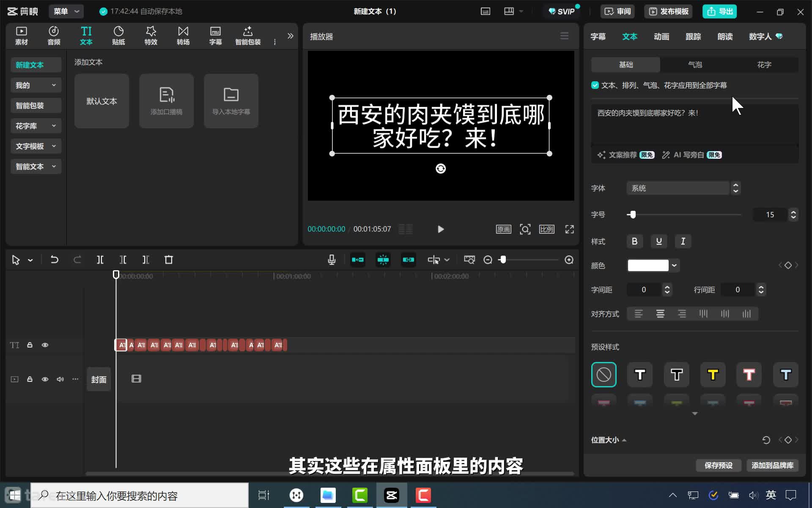Image resolution: width=812 pixels, height=508 pixels.
Task: Open the 智能包装 smart packaging panel
Action: click(248, 36)
